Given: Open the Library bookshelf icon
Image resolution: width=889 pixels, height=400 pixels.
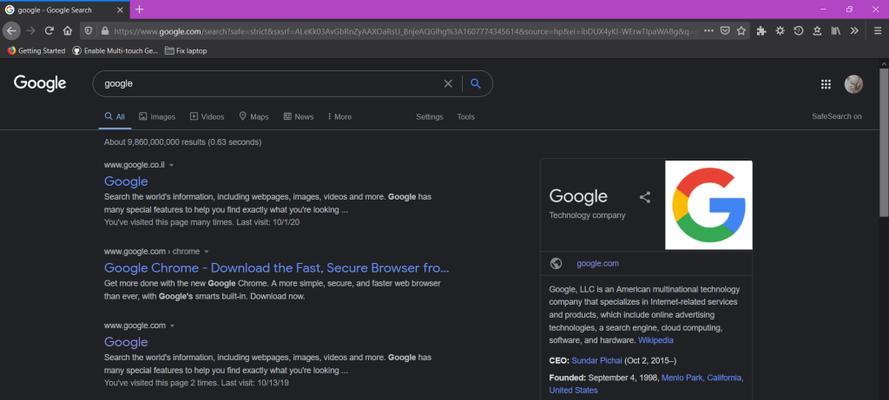Looking at the screenshot, I should coord(836,31).
